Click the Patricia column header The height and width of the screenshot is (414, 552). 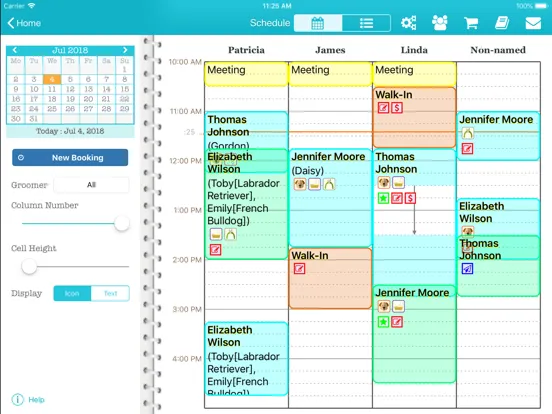point(246,50)
